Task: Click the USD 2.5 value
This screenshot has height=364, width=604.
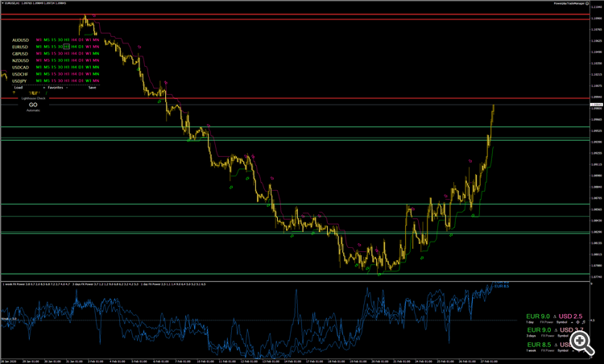Action: [570, 316]
